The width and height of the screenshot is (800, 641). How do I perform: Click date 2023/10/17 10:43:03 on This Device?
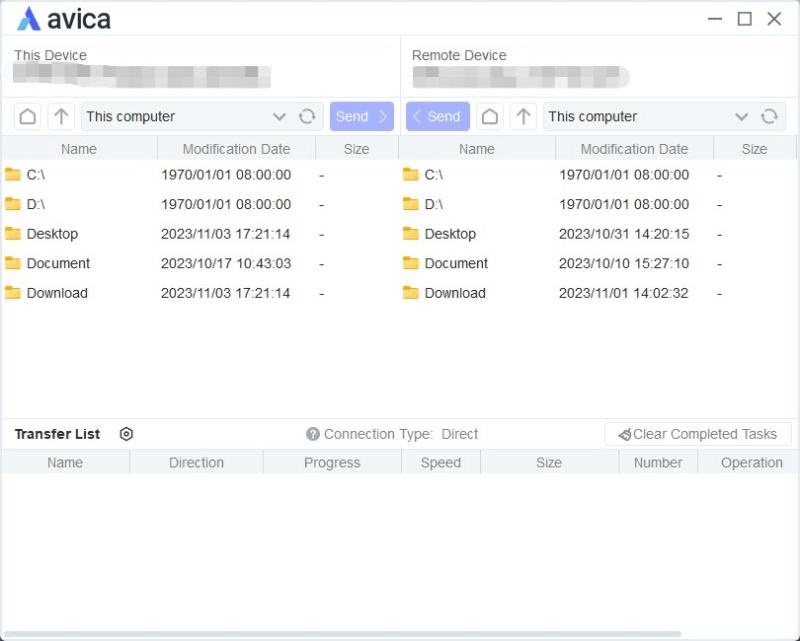click(226, 263)
